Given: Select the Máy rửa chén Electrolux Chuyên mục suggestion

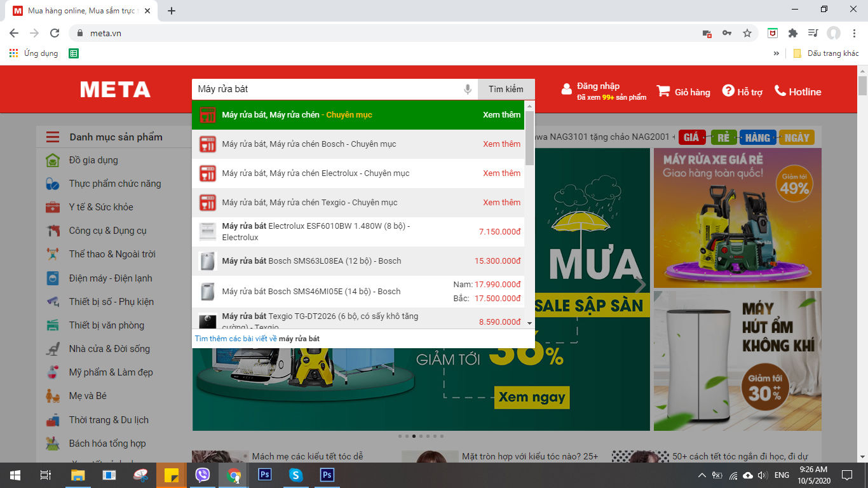Looking at the screenshot, I should (x=358, y=173).
